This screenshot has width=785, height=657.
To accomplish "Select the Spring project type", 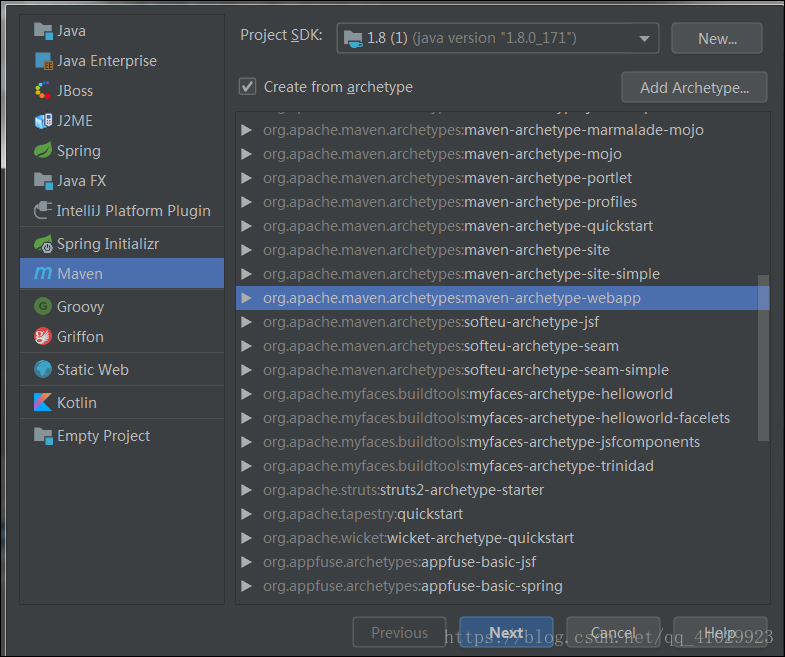I will (122, 151).
